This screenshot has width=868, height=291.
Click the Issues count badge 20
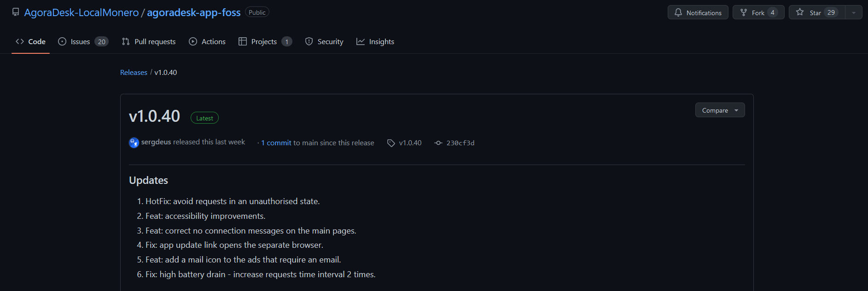[101, 42]
